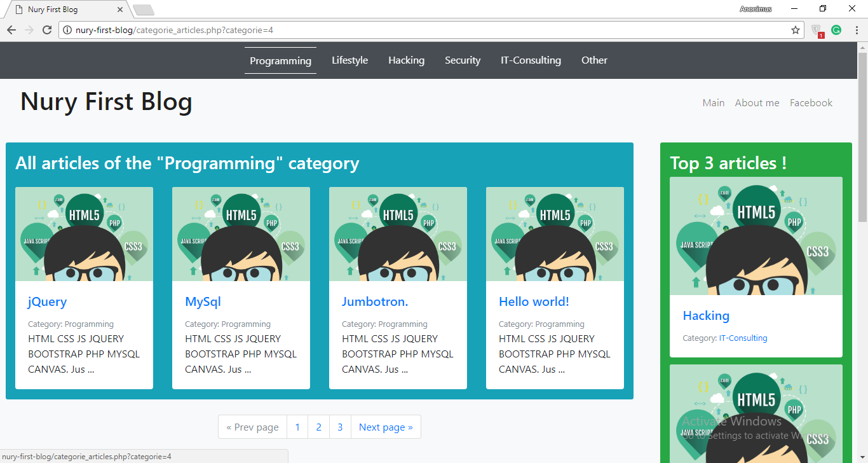Click the shield extension icon with red badge
Viewport: 868px width, 463px height.
pos(817,31)
